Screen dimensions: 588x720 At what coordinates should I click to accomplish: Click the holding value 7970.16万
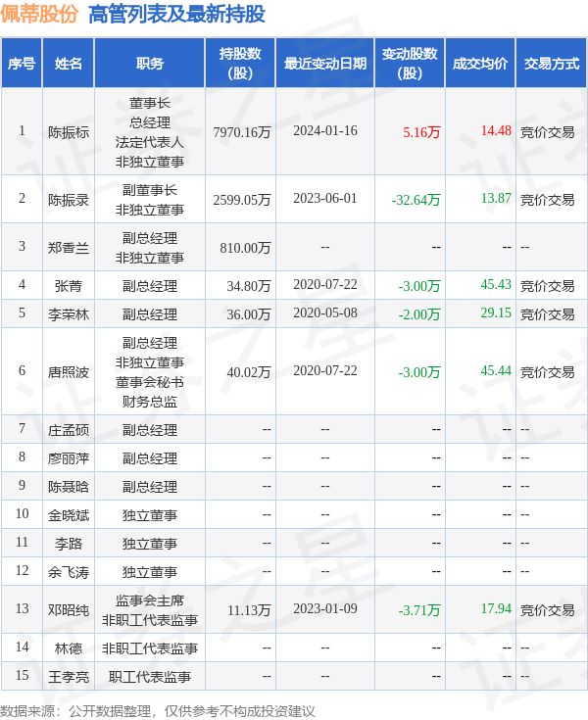click(242, 132)
